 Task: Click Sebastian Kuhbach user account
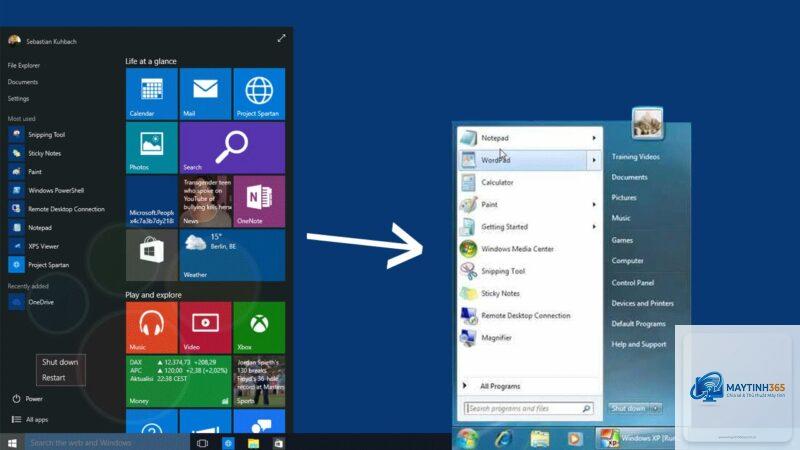pyautogui.click(x=42, y=41)
